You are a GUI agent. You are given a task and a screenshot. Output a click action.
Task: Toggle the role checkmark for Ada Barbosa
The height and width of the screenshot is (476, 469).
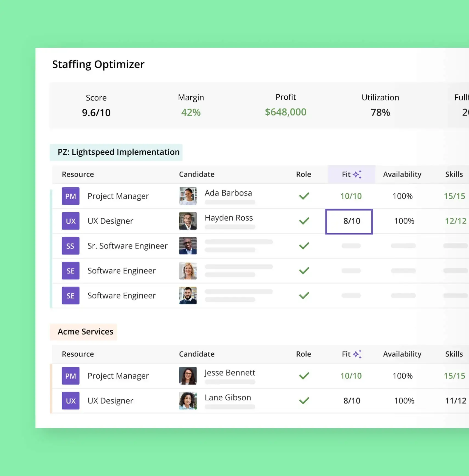point(304,196)
